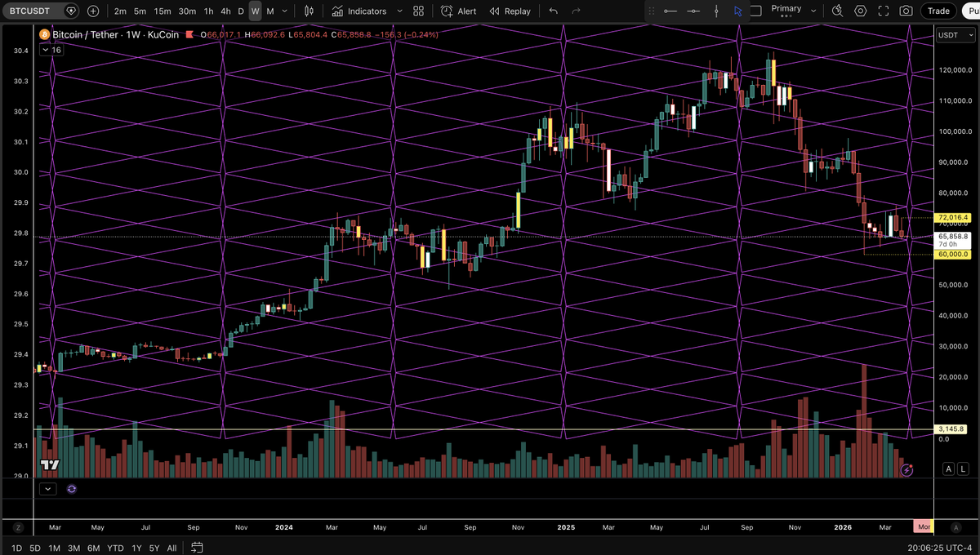980x555 pixels.
Task: Set date range to 3M
Action: (74, 548)
